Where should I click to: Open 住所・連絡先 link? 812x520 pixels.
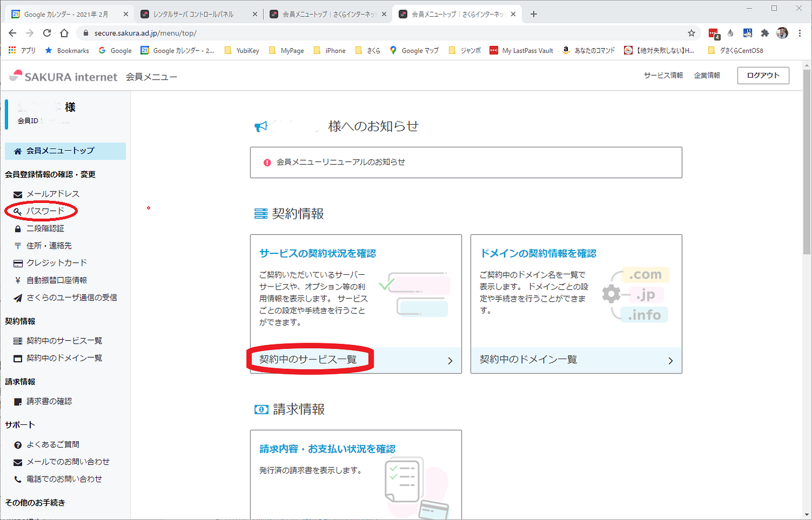coord(49,246)
